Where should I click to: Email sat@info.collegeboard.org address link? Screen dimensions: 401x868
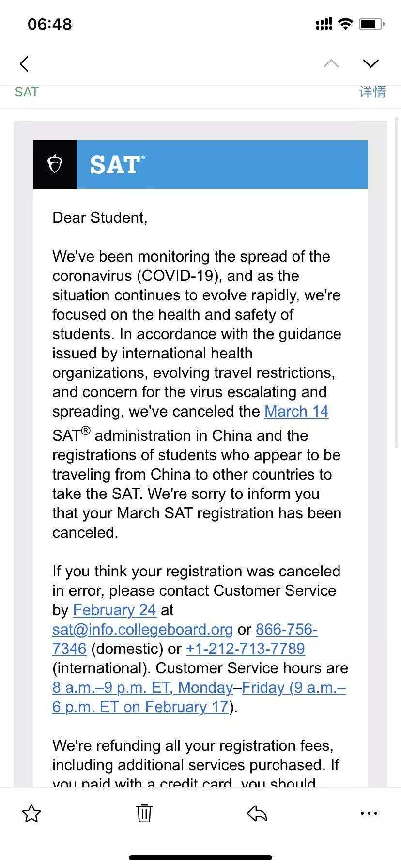coord(142,629)
